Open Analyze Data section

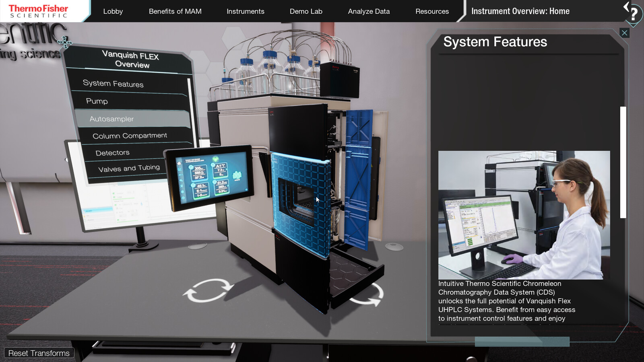(369, 11)
